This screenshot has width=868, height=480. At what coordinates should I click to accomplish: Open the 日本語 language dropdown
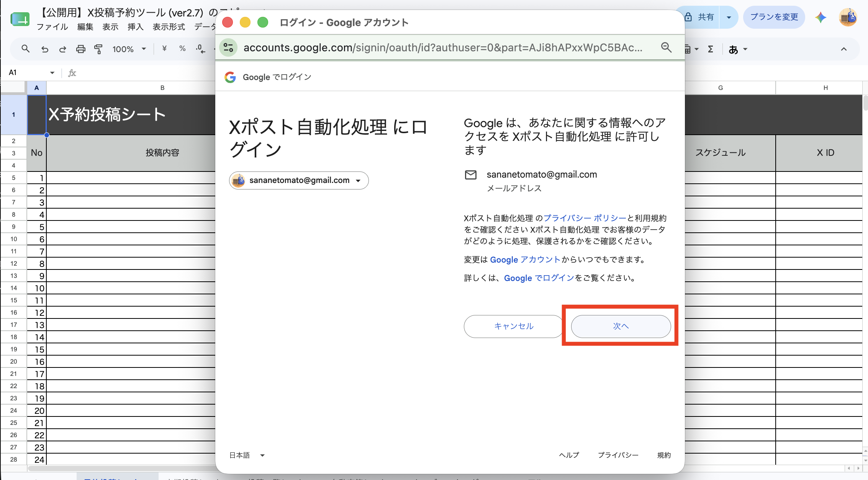click(x=247, y=455)
